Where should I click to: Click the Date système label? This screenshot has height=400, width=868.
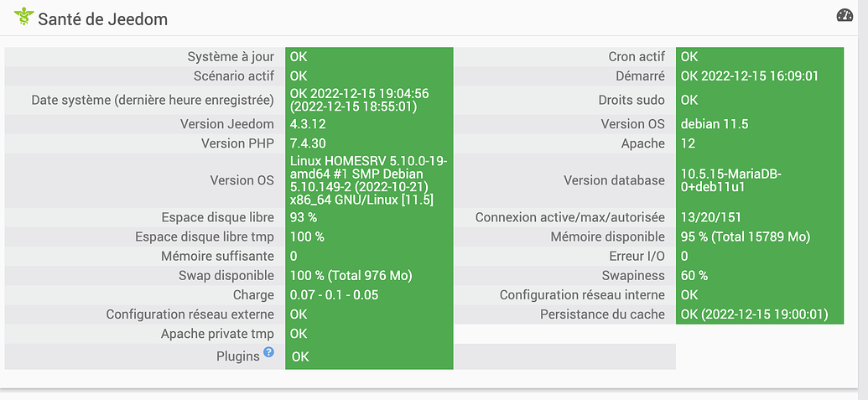[x=153, y=100]
